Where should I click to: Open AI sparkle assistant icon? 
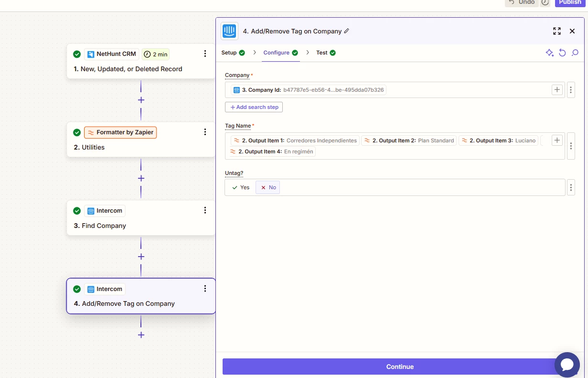(550, 53)
